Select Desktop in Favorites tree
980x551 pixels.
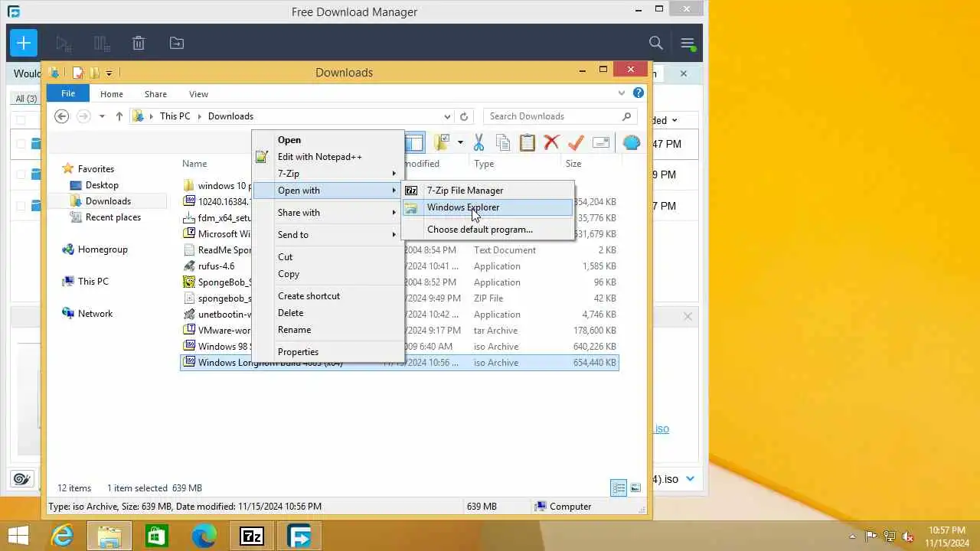(x=102, y=185)
